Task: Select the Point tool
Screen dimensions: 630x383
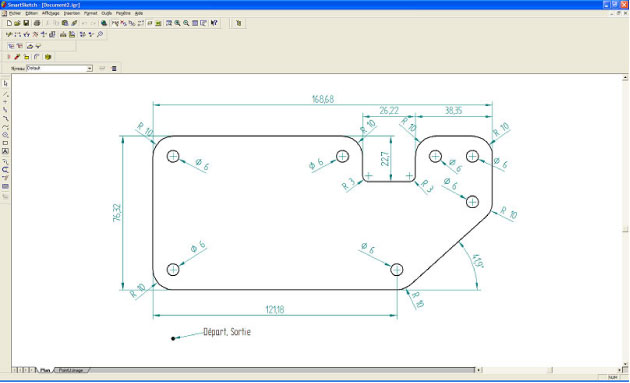Action: [x=5, y=102]
